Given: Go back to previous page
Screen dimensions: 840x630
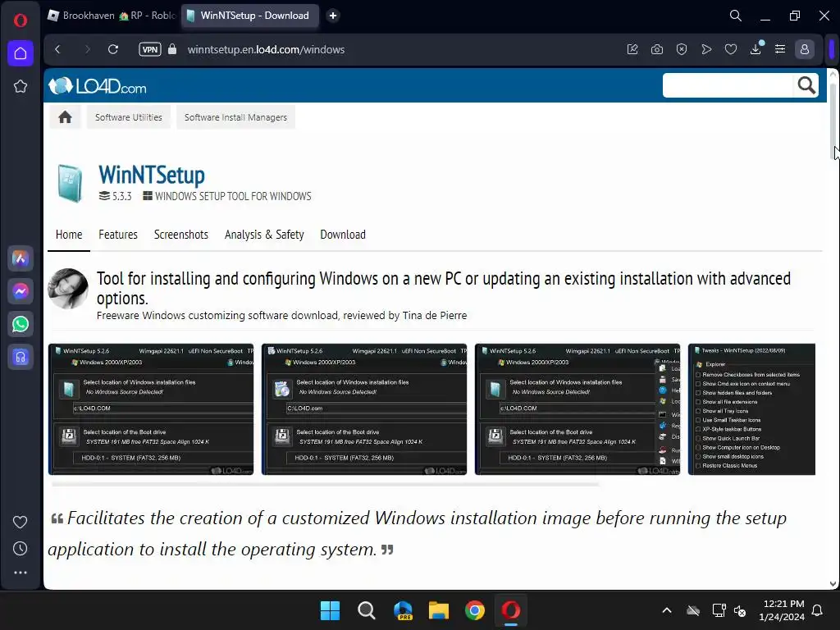Looking at the screenshot, I should coord(58,49).
